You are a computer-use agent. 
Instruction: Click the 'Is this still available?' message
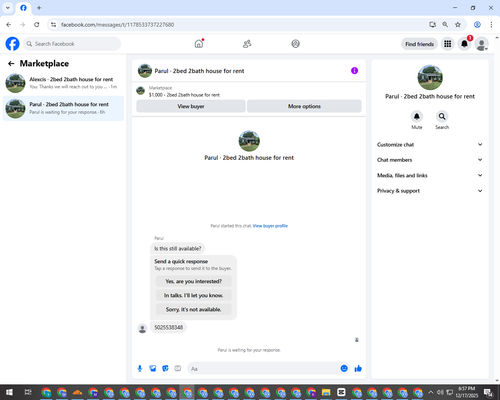click(178, 248)
